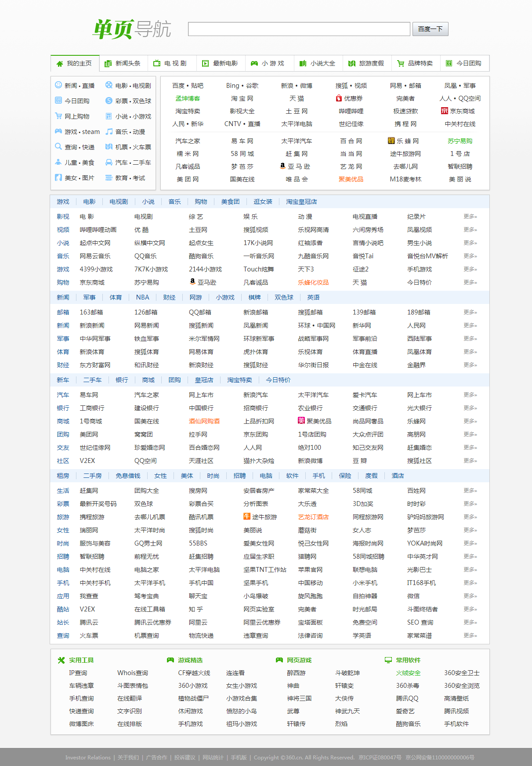
Task: Click the monitor icon beside 常用软件
Action: point(388,660)
